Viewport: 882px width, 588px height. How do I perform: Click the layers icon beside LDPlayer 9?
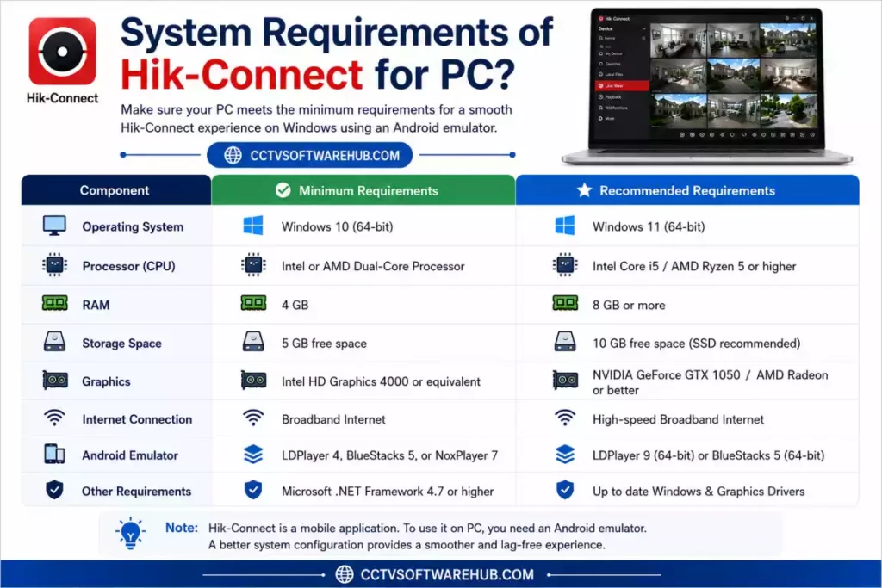pos(565,455)
